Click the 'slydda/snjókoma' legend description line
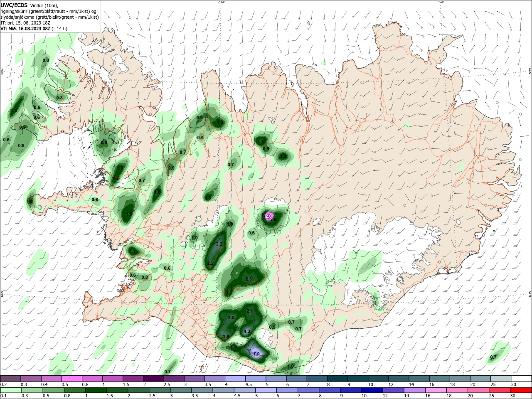Screen dimensions: 532x399 (49, 17)
